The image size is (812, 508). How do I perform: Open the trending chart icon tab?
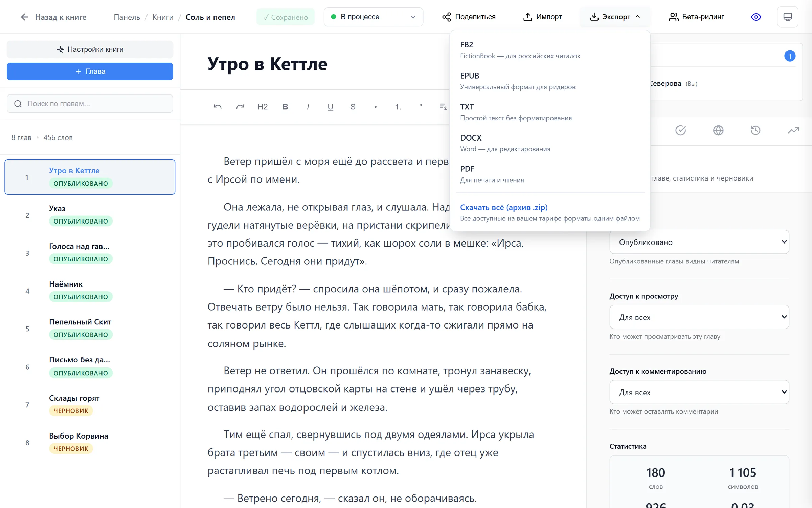click(x=793, y=130)
